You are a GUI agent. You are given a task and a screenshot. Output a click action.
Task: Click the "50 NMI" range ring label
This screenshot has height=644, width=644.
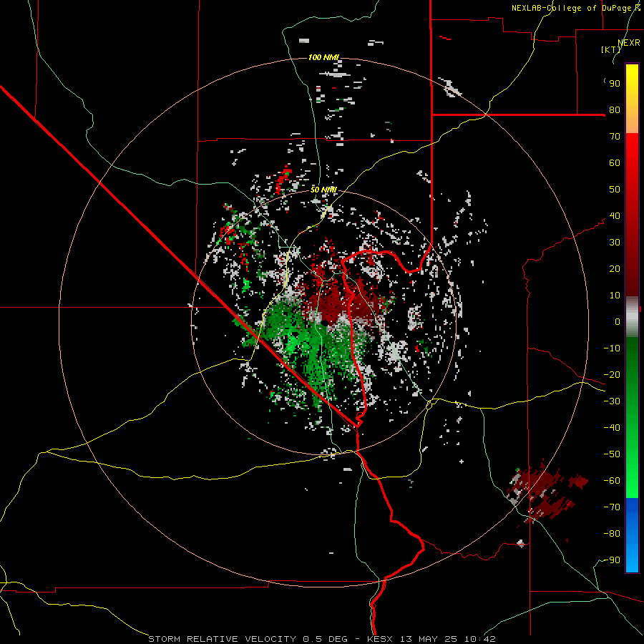pyautogui.click(x=323, y=190)
